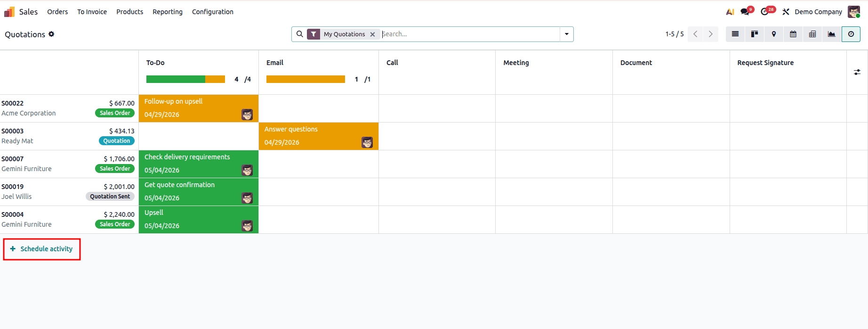Click assignee avatar on Get quote confirmation
This screenshot has width=868, height=329.
pyautogui.click(x=247, y=198)
